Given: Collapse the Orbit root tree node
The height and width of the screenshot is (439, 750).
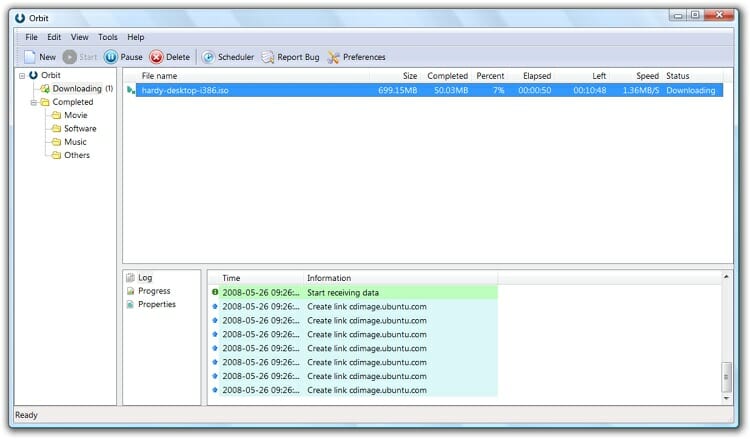Looking at the screenshot, I should coord(22,76).
